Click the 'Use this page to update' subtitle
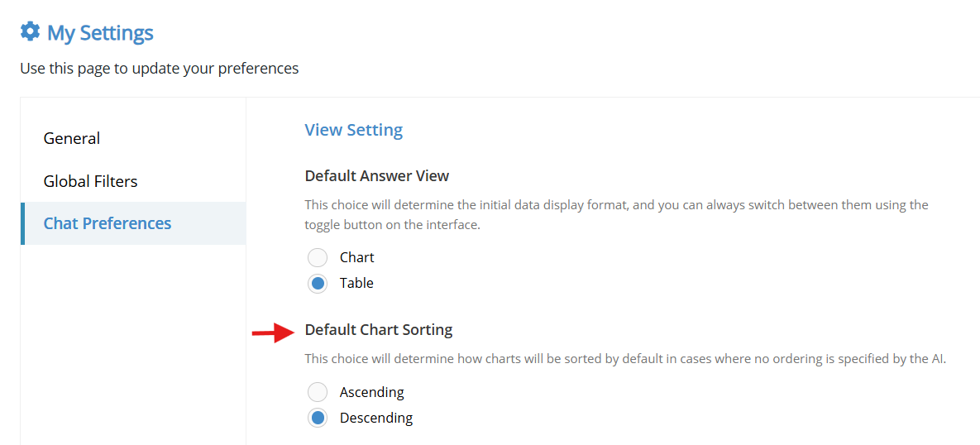The image size is (980, 445). pyautogui.click(x=160, y=68)
